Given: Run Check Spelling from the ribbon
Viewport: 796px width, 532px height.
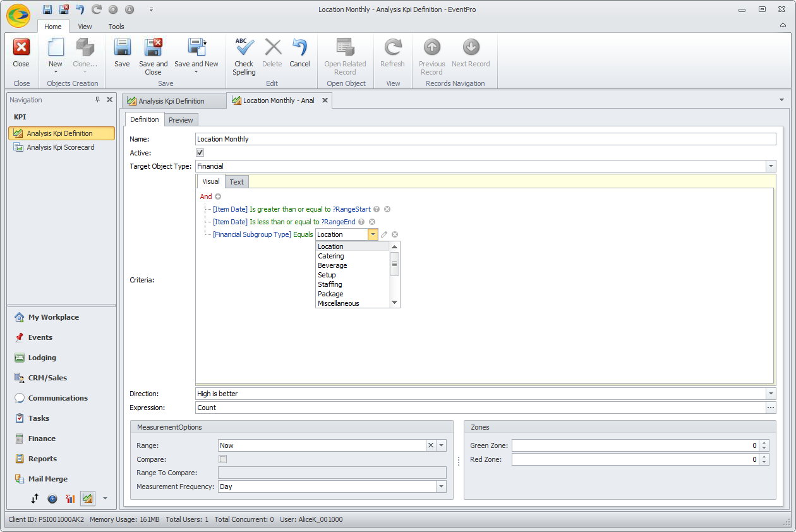Looking at the screenshot, I should [244, 56].
